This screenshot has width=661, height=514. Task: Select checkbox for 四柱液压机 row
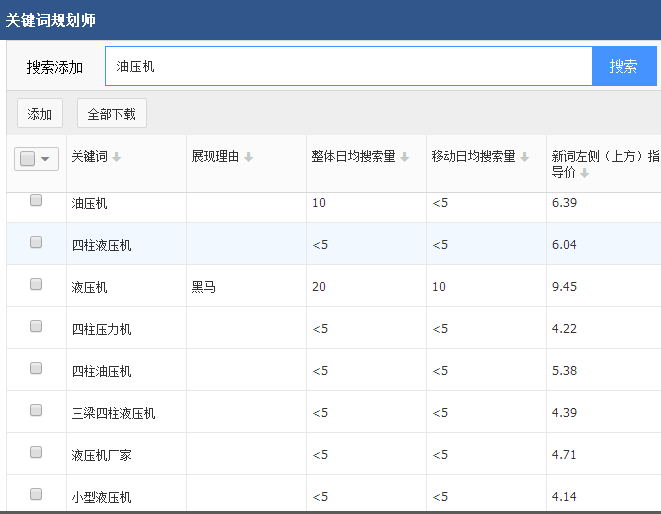(x=36, y=243)
